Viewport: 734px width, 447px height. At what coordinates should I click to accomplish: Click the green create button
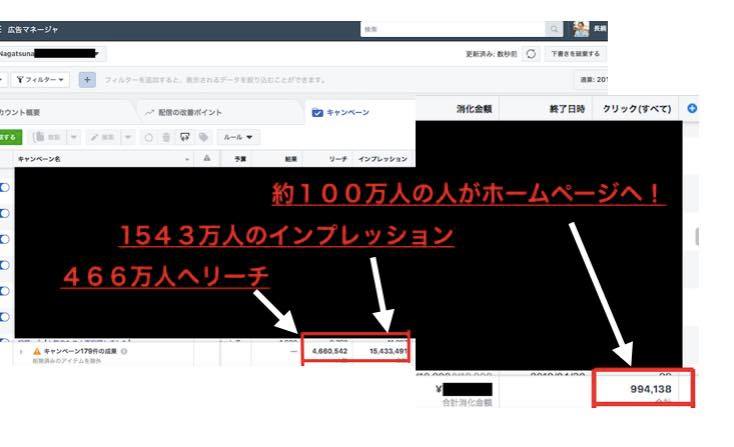tap(7, 137)
